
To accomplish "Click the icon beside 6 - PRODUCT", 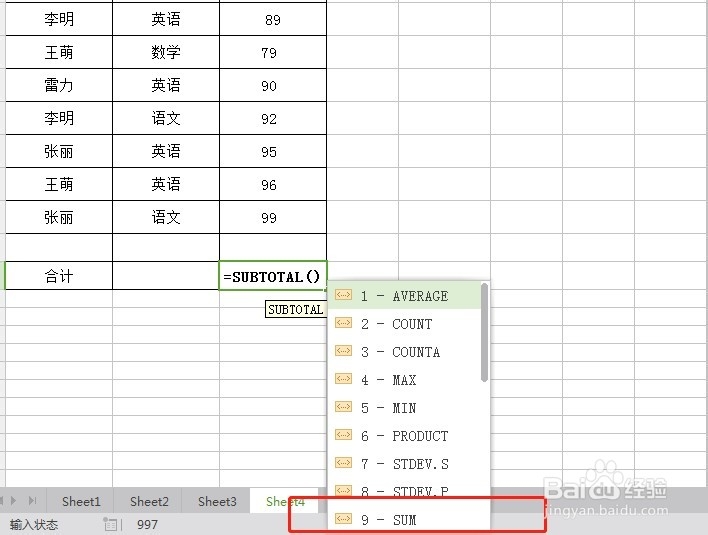I will point(343,435).
